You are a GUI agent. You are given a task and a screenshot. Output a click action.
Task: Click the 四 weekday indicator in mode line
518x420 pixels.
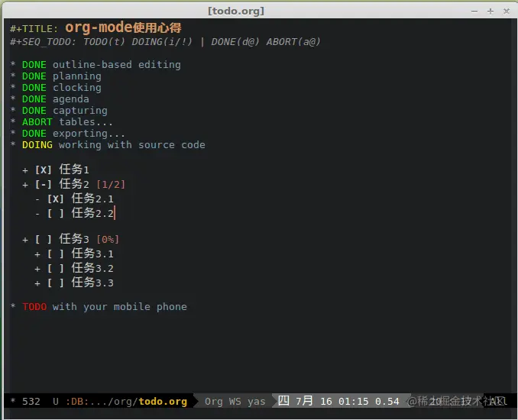point(283,400)
